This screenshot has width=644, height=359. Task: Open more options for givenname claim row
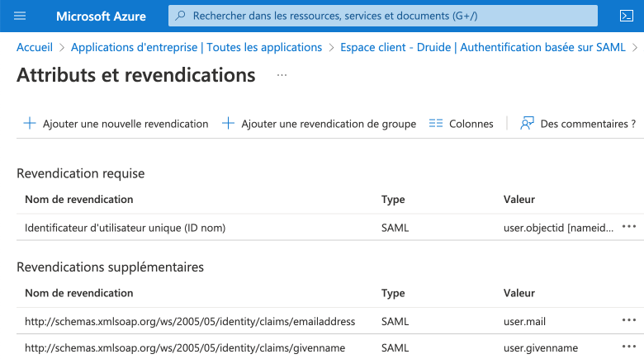point(629,347)
